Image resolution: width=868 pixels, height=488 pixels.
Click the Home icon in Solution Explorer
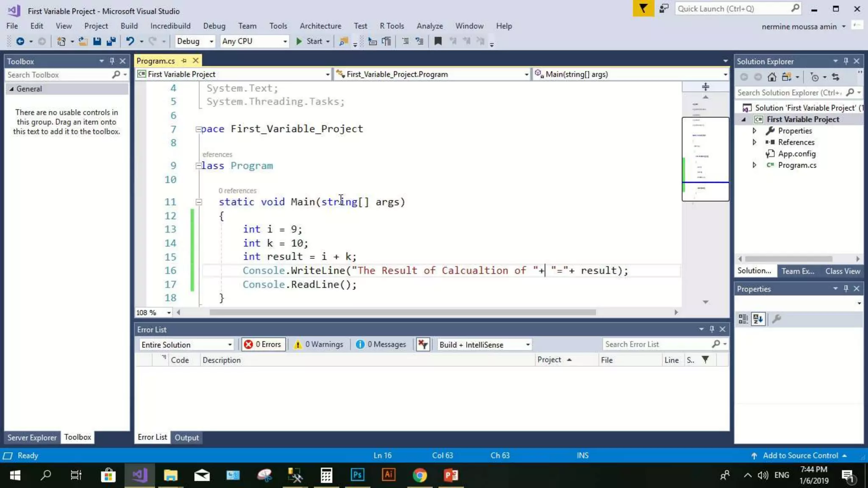click(x=772, y=77)
